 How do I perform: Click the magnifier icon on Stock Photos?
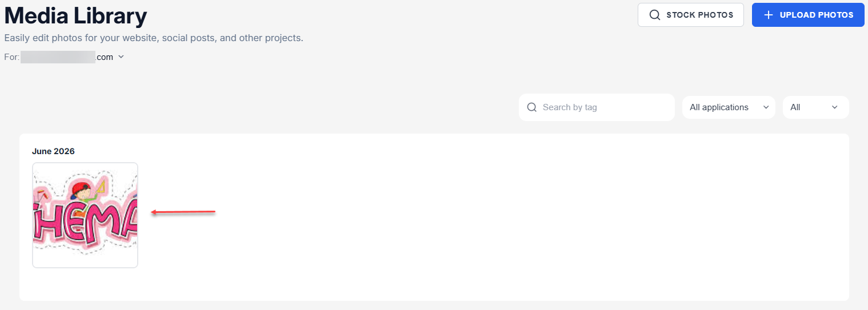pos(655,15)
